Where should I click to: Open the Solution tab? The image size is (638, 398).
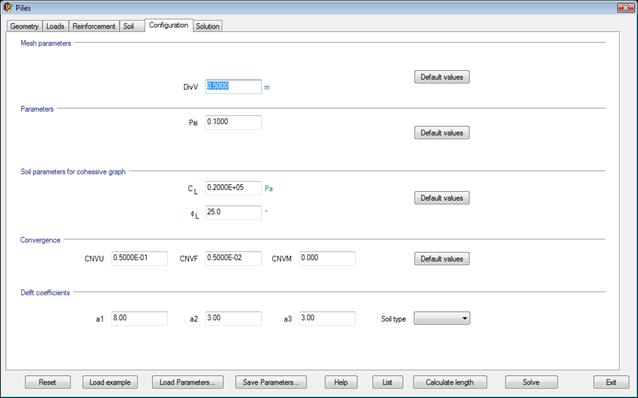(x=208, y=26)
